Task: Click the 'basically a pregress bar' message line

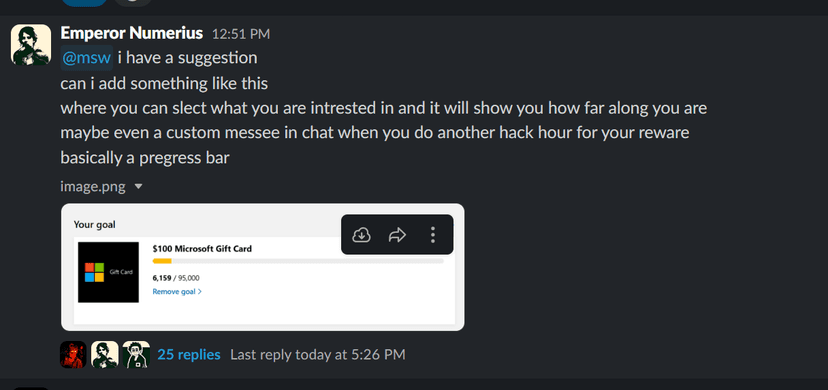Action: coord(145,158)
